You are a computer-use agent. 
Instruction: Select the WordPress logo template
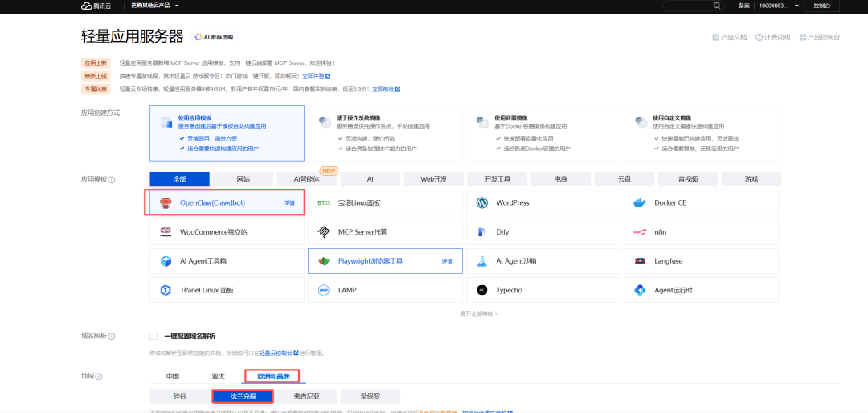[482, 203]
